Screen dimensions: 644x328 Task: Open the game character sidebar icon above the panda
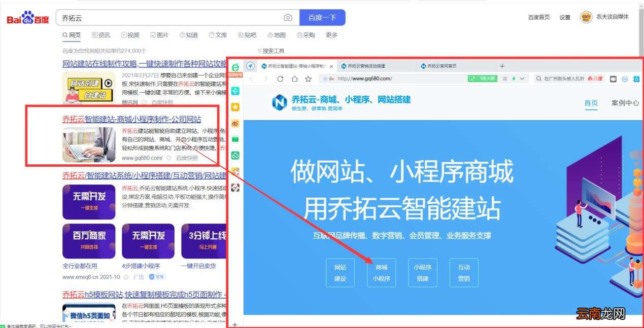[235, 171]
